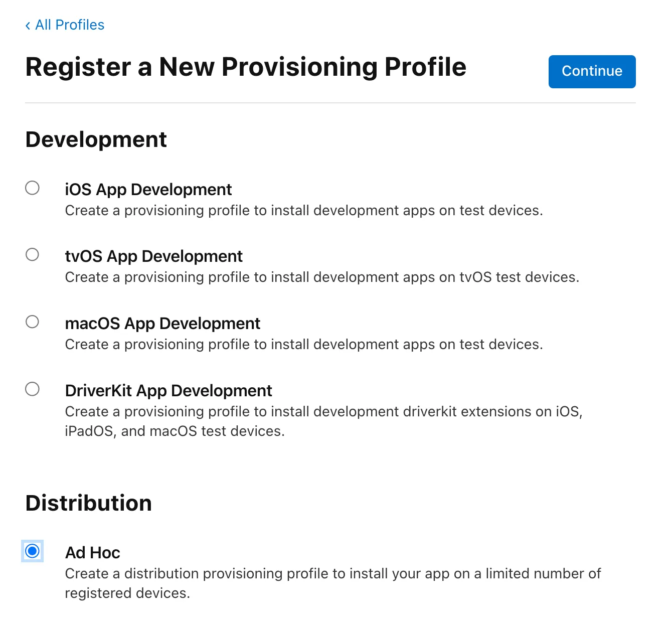Click the tvOS App Development label text
672x622 pixels.
coord(154,256)
